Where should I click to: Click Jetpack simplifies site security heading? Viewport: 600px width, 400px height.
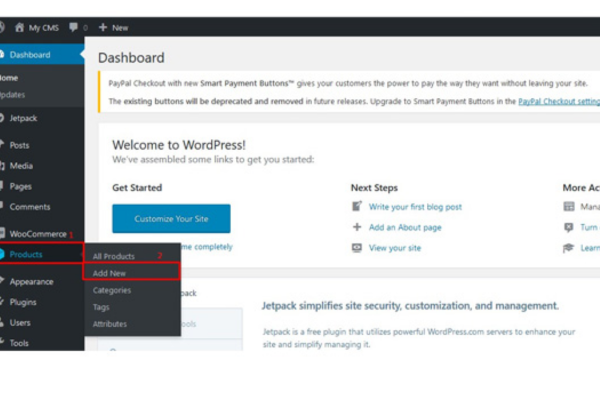pyautogui.click(x=410, y=305)
